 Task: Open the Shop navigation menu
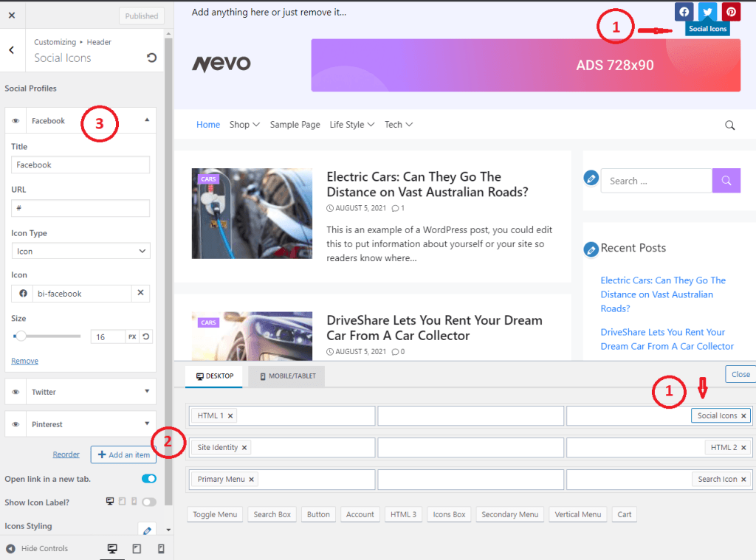pos(244,124)
